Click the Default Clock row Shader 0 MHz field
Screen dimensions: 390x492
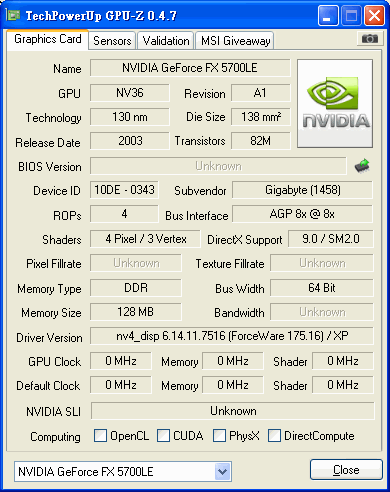343,385
